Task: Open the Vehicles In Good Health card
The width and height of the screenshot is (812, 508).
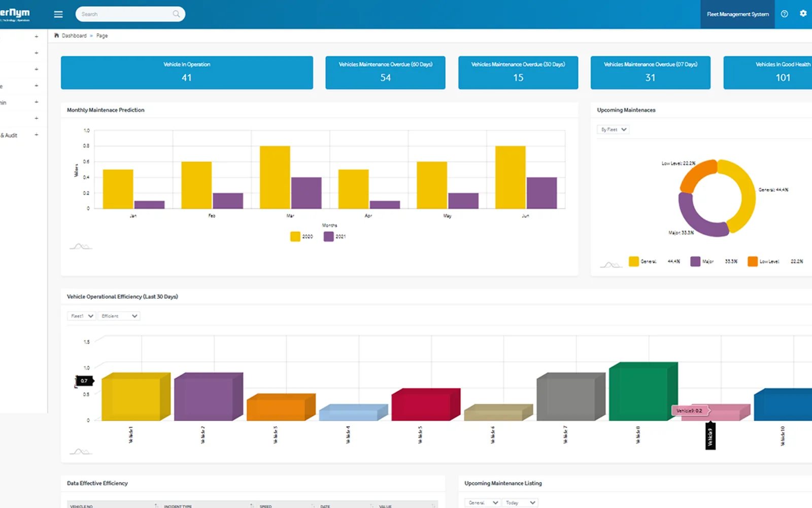Action: pyautogui.click(x=768, y=73)
